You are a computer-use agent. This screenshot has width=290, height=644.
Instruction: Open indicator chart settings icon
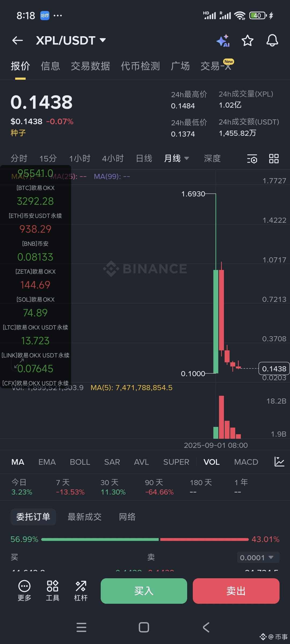[279, 462]
